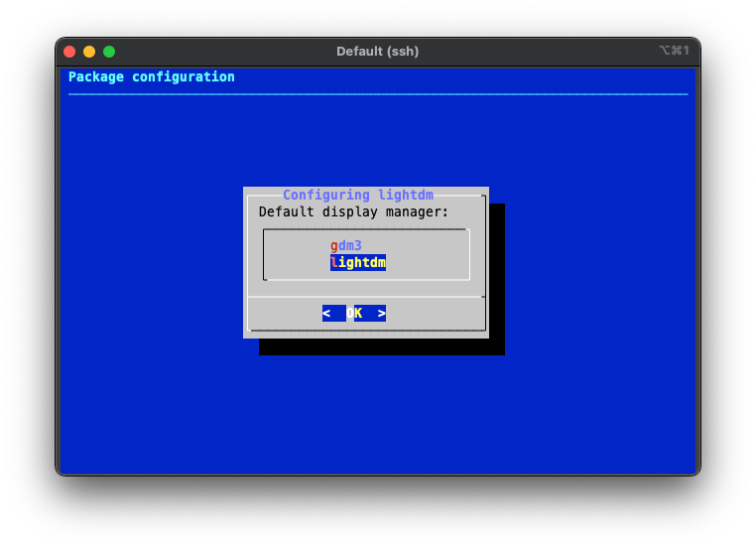Viewport: 756px width, 549px height.
Task: Click the dialog's black drop shadow below it
Action: click(x=382, y=346)
